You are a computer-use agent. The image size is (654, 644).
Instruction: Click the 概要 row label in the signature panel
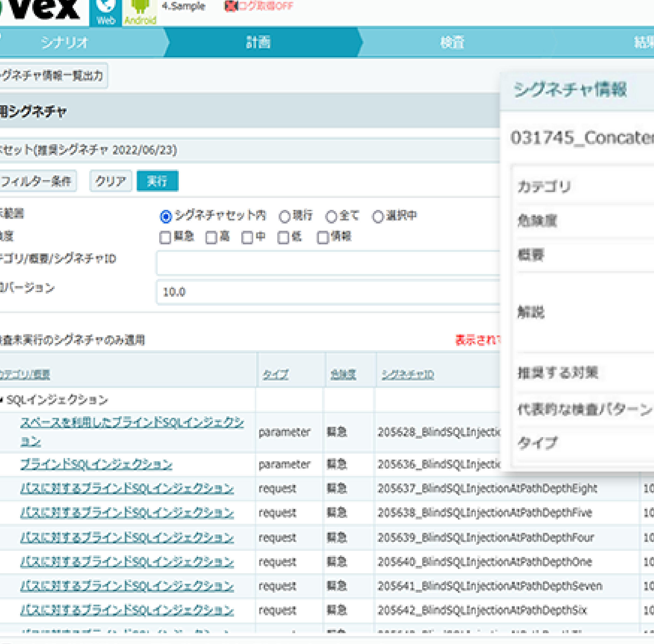(531, 255)
